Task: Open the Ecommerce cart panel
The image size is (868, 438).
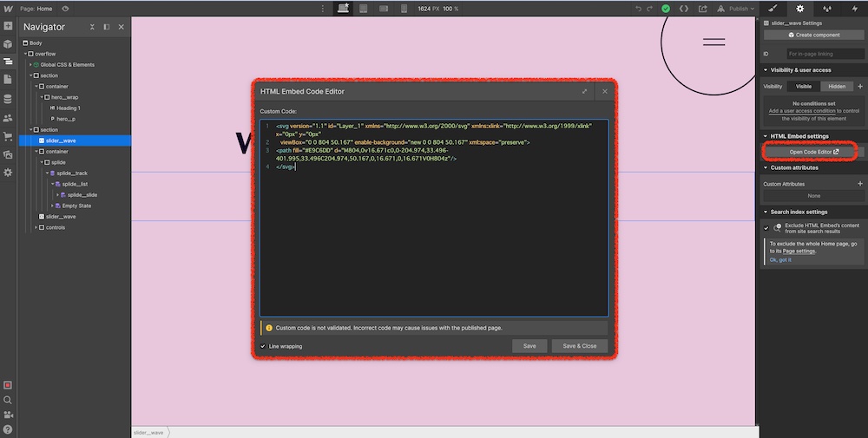Action: tap(8, 136)
